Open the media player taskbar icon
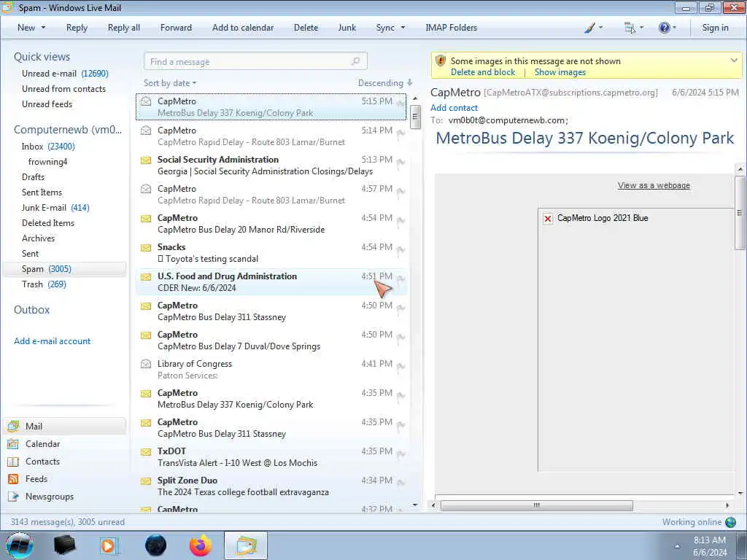Screen dimensions: 747x560 [108, 545]
